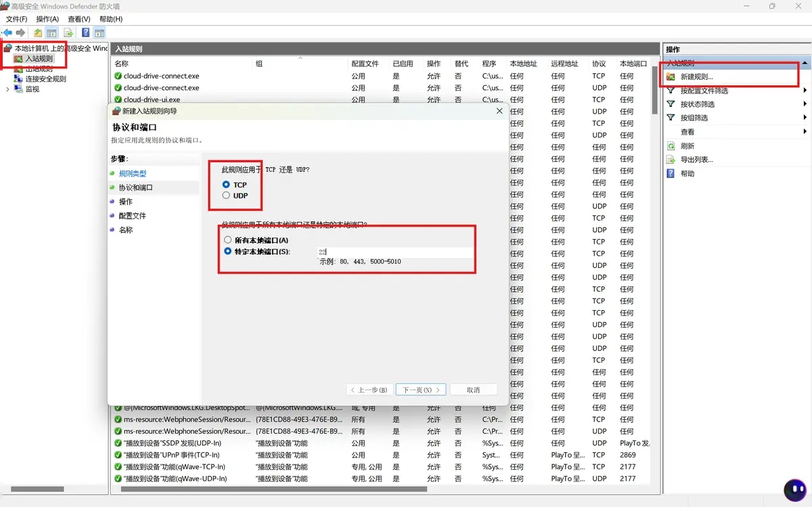
Task: Open the 按组筛选 submenu arrow
Action: click(805, 118)
